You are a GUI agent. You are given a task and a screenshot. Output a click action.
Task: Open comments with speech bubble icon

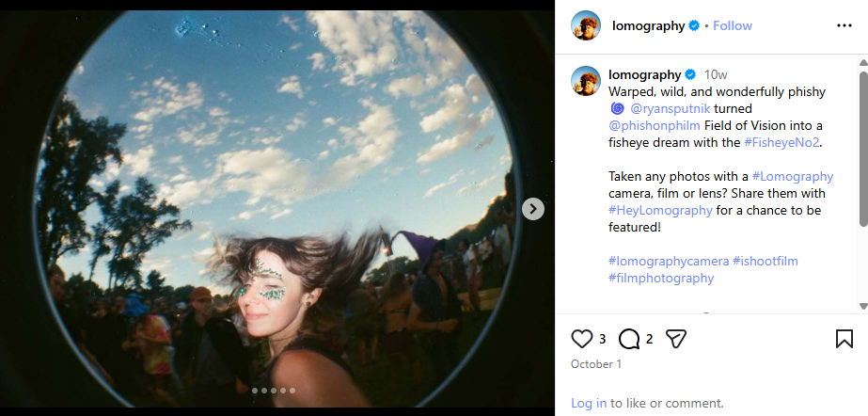pyautogui.click(x=629, y=339)
